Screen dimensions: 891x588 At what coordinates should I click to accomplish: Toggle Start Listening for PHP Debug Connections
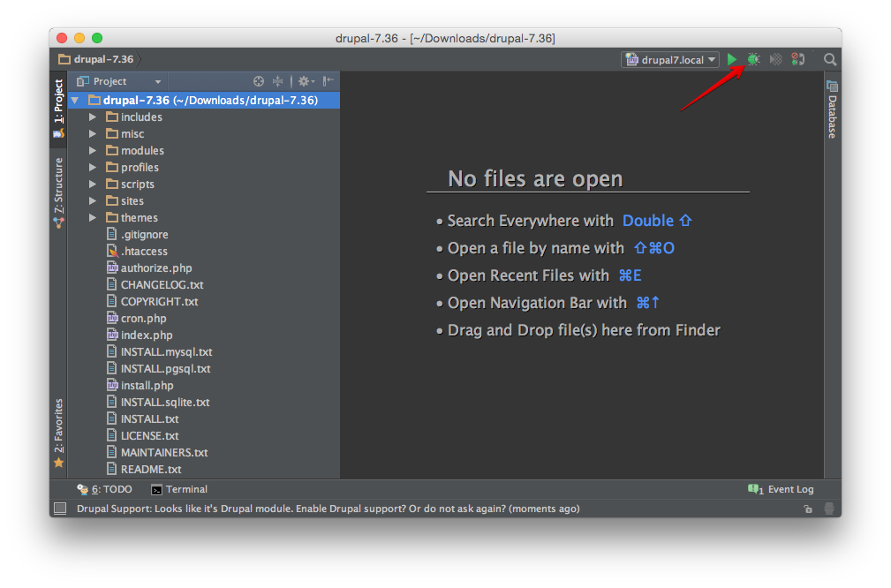797,59
